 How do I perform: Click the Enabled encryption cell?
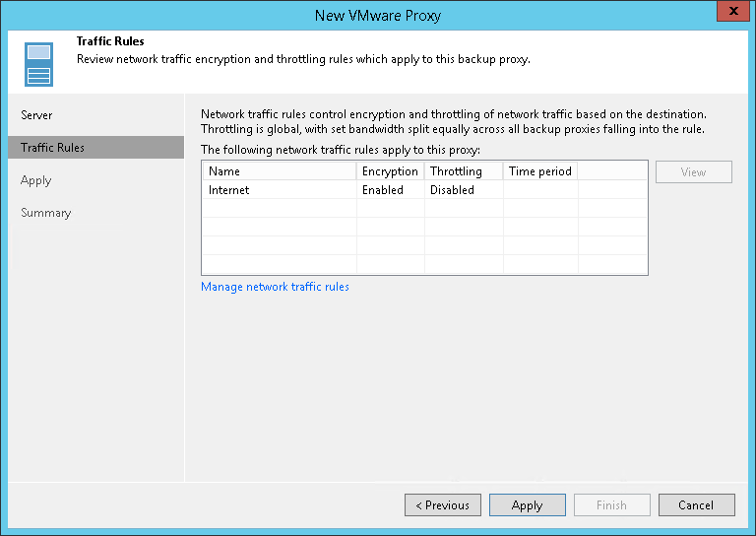383,190
